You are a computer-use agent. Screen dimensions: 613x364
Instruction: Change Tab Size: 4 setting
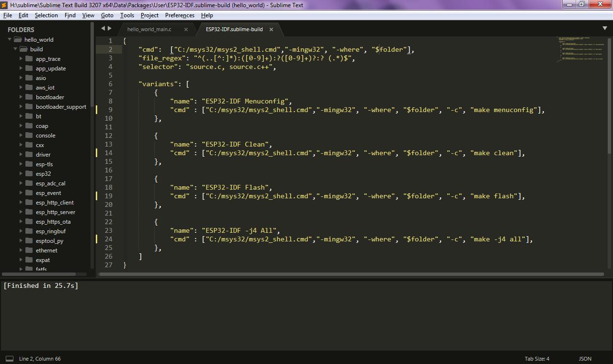(x=537, y=359)
